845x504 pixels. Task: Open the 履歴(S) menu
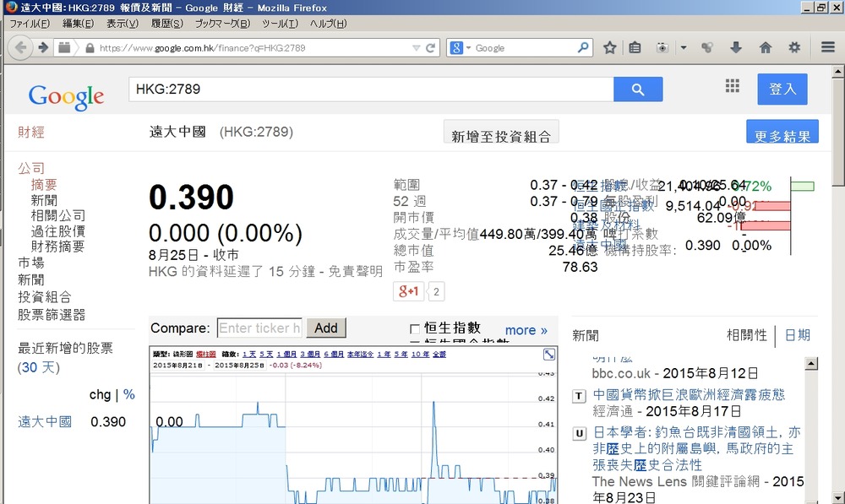(x=167, y=24)
